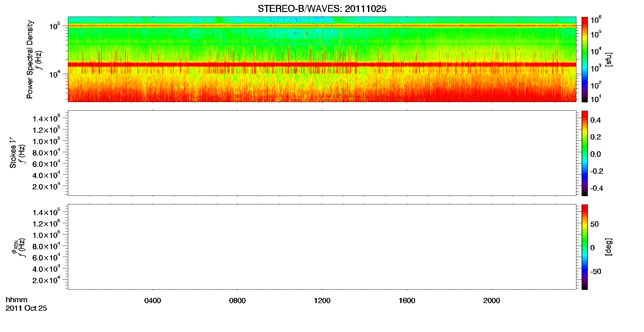Click the [deg] colorbar unit label

tap(609, 247)
